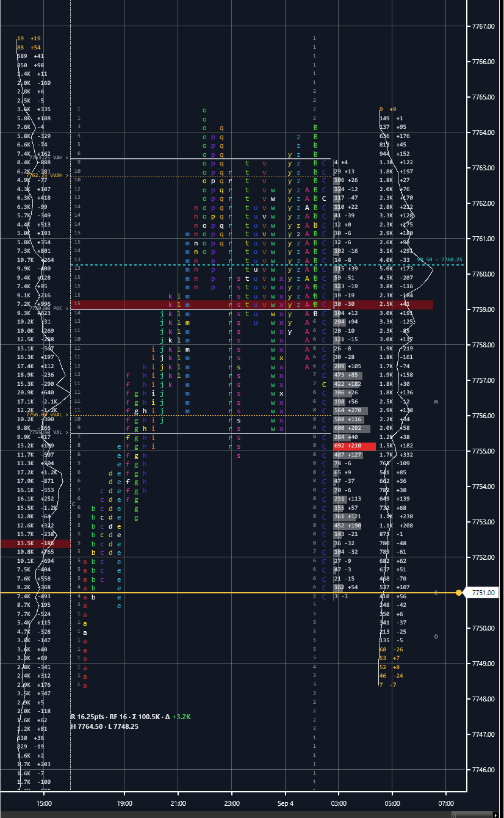Click the orange 19 +19 value at top
The image size is (504, 818).
(x=29, y=38)
